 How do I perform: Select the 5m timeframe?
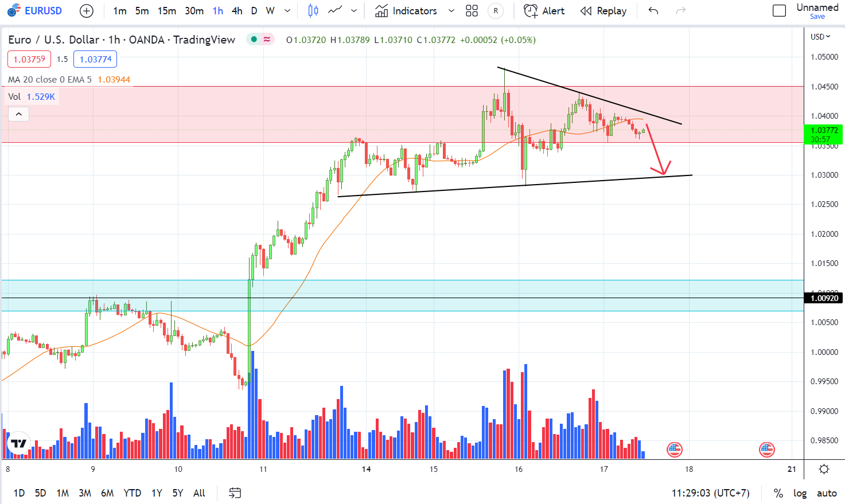coord(142,10)
